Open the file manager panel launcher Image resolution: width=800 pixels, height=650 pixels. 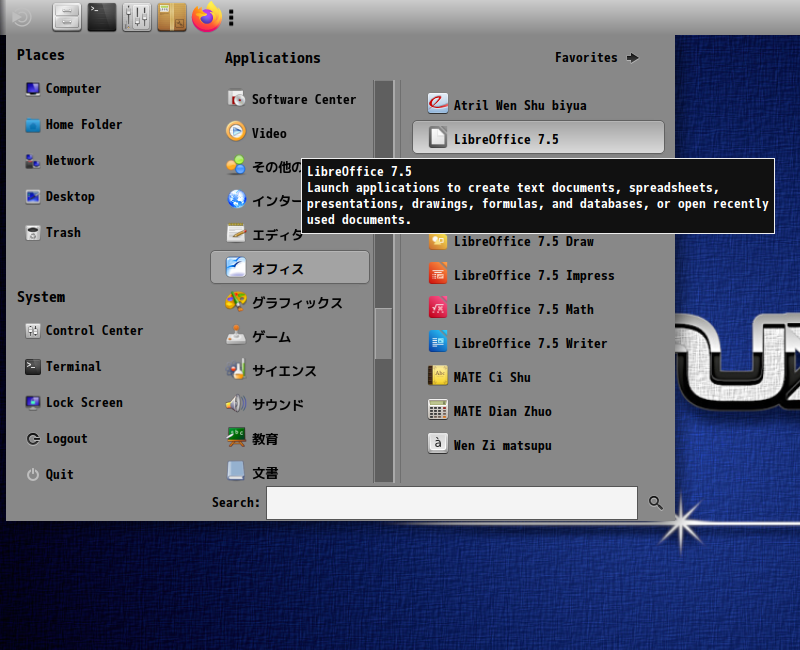click(67, 17)
